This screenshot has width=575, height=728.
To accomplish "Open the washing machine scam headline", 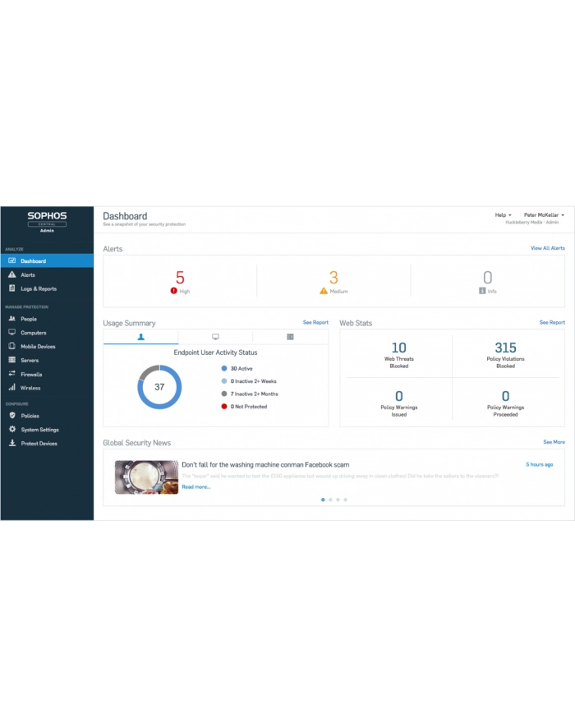I will pyautogui.click(x=265, y=464).
